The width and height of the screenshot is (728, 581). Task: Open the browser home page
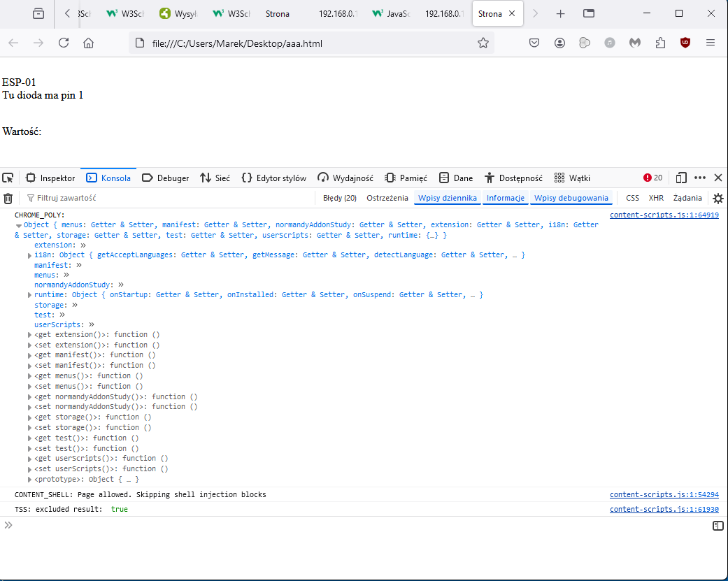[88, 43]
